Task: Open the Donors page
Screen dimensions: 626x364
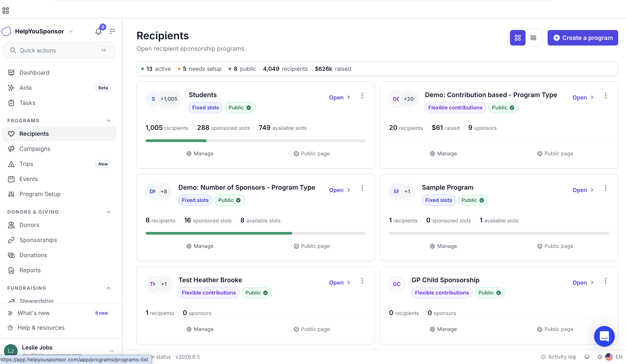Action: [x=59, y=225]
